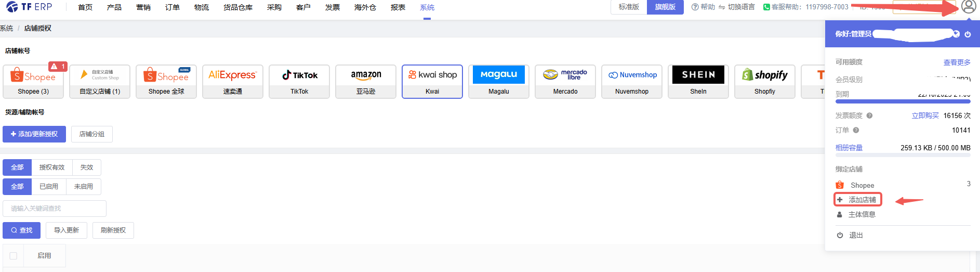The image size is (980, 272).
Task: Open the 相册容量 link
Action: click(x=849, y=148)
